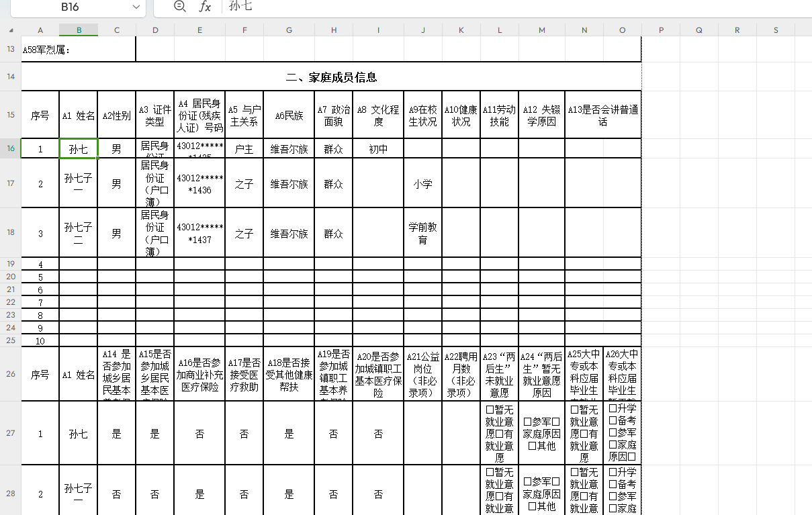
Task: Select row 13 header
Action: [11, 49]
